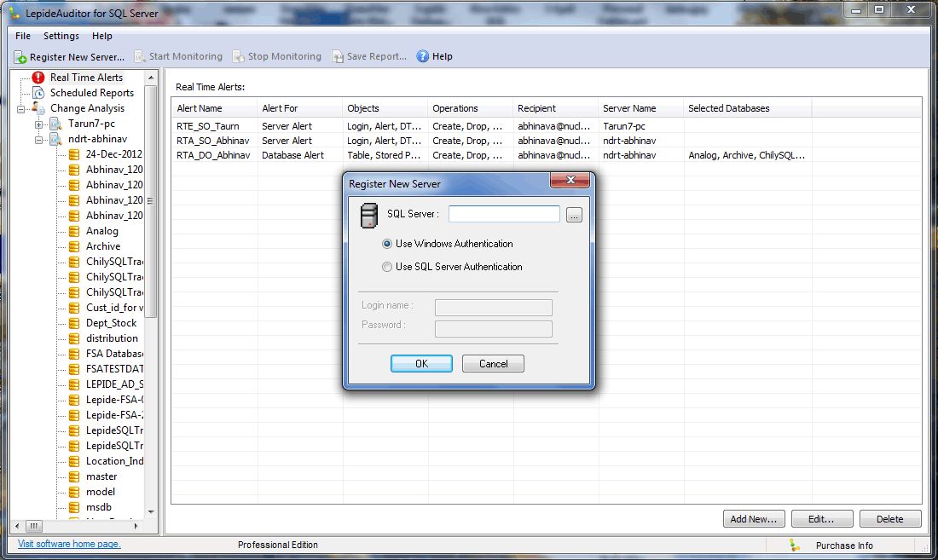Click the Tarun7-pc server icon

[56, 124]
